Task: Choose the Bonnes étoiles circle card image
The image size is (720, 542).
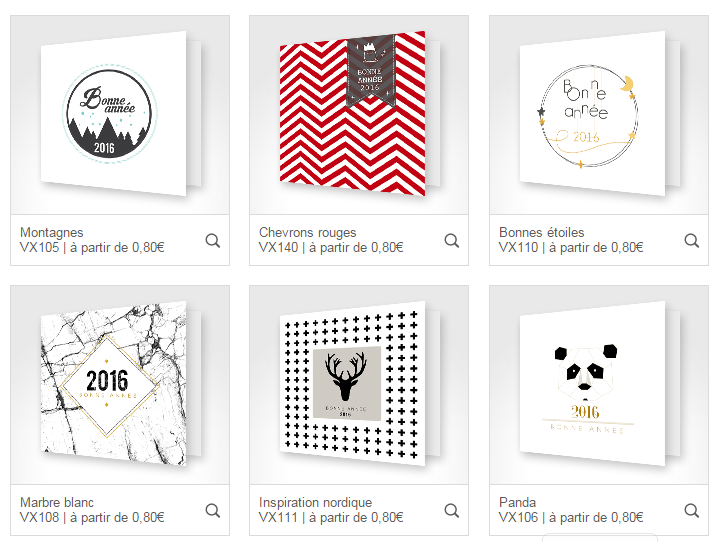Action: click(x=599, y=115)
